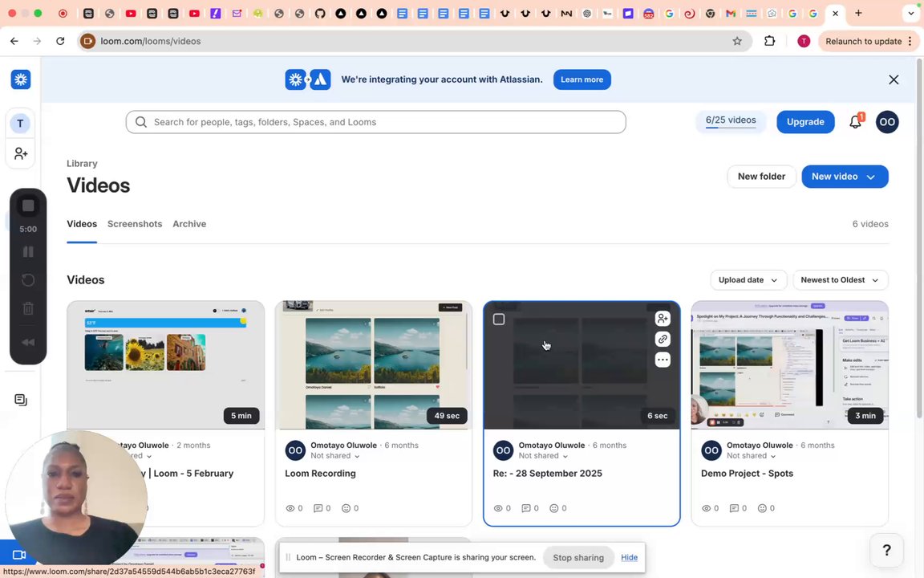Expand the New video dropdown arrow
The width and height of the screenshot is (924, 578).
tap(871, 177)
